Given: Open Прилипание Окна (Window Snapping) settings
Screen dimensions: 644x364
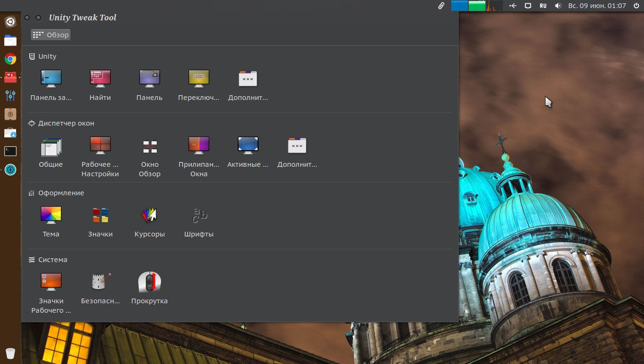Looking at the screenshot, I should click(198, 146).
